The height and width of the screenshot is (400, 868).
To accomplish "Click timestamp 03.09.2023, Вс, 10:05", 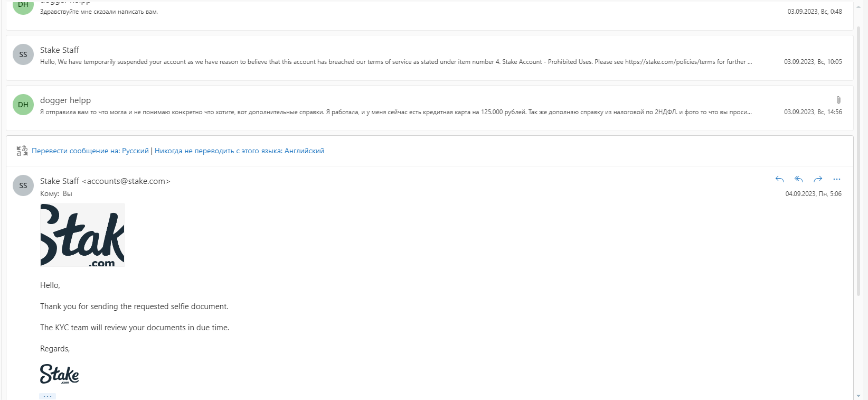I will 813,62.
